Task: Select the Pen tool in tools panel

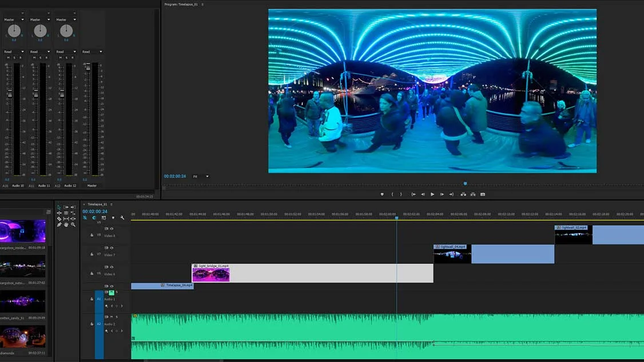Action: (x=59, y=225)
